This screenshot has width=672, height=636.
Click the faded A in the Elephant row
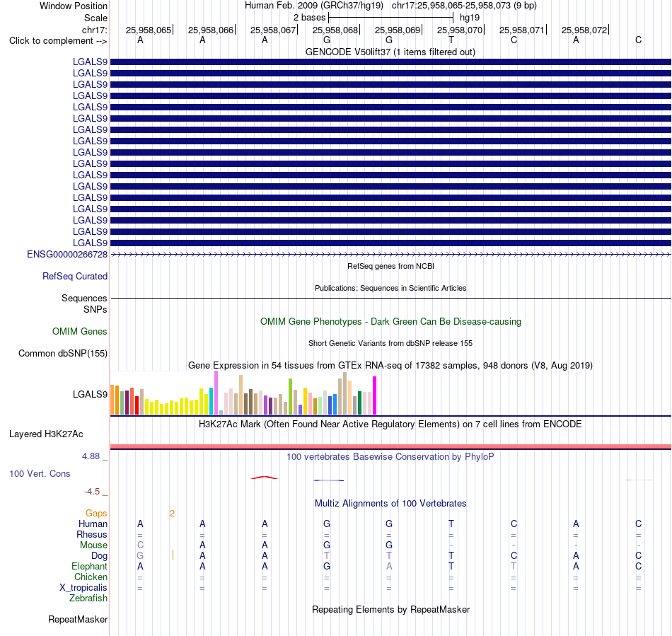pos(389,566)
